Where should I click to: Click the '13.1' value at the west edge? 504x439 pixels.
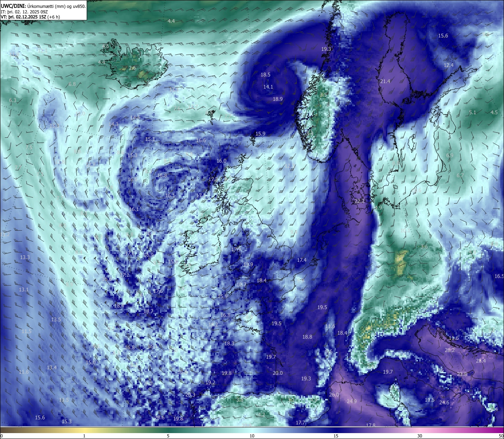pos(24,289)
